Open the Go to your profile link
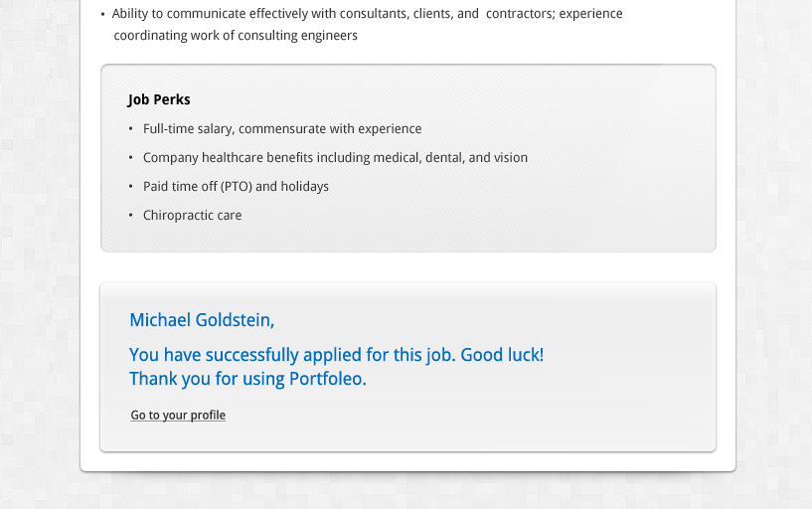The image size is (812, 509). (178, 416)
